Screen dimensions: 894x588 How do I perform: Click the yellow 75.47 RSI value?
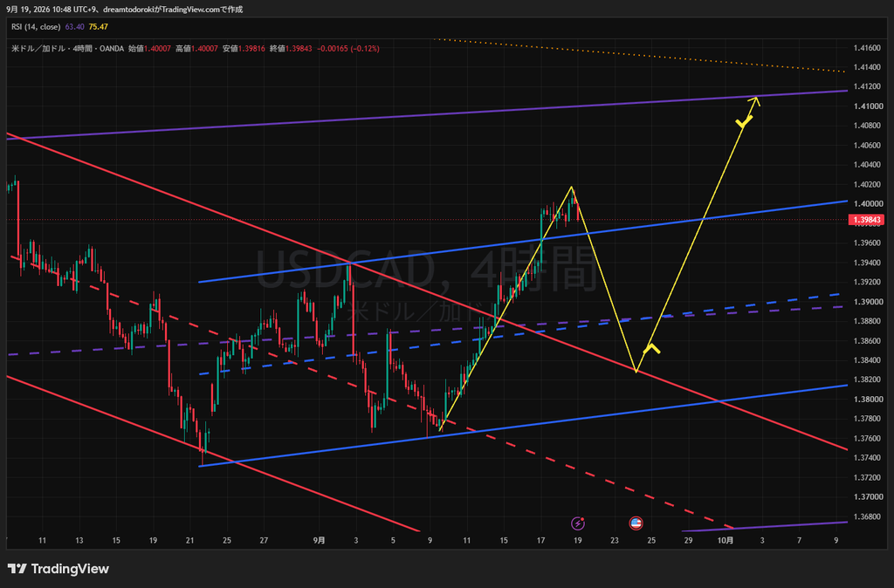pyautogui.click(x=98, y=27)
